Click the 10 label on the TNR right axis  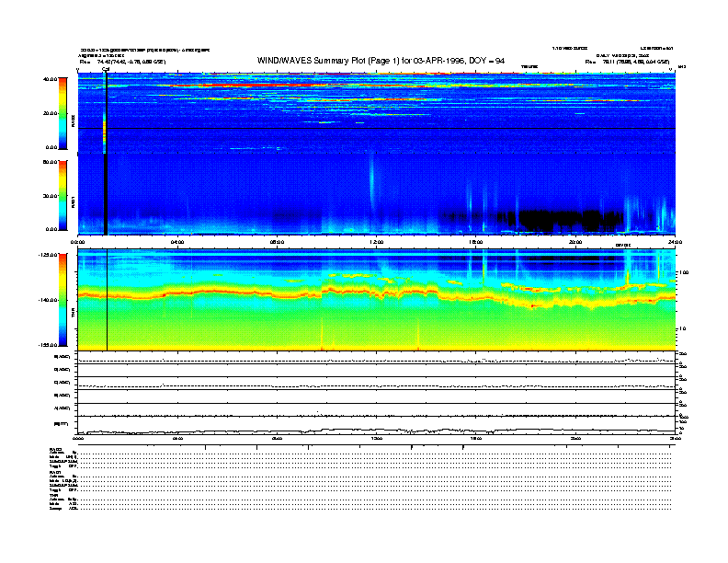(x=683, y=329)
